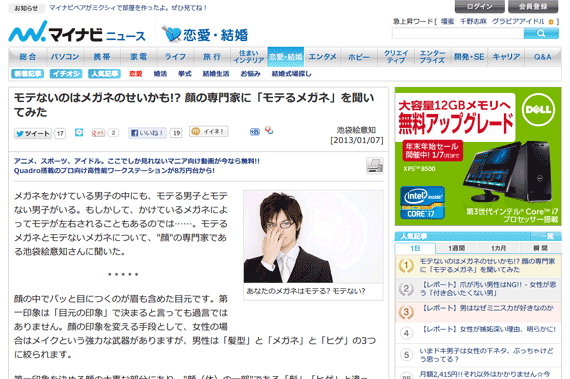570x379 pixels.
Task: Click the red-blue circles share icon
Action: point(269,130)
